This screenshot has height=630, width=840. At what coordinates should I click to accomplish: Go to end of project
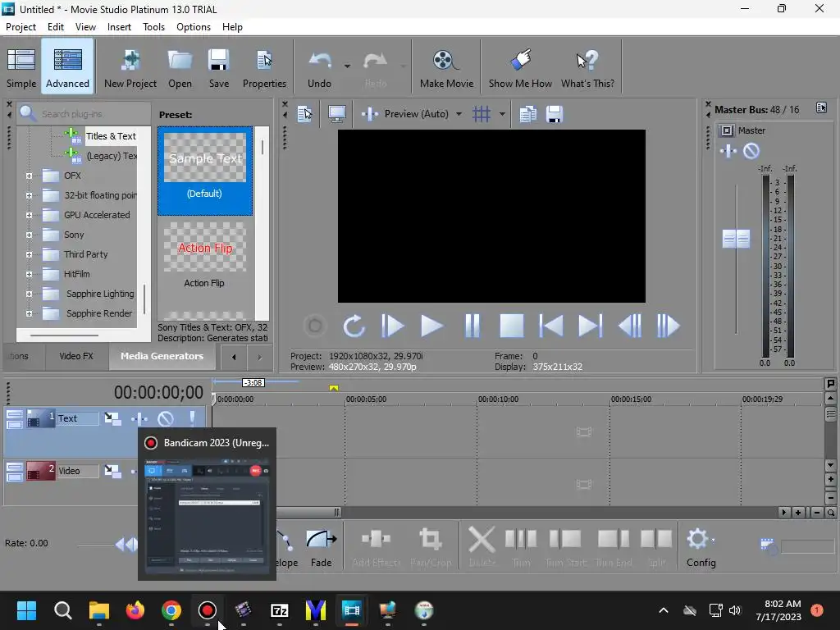point(591,326)
